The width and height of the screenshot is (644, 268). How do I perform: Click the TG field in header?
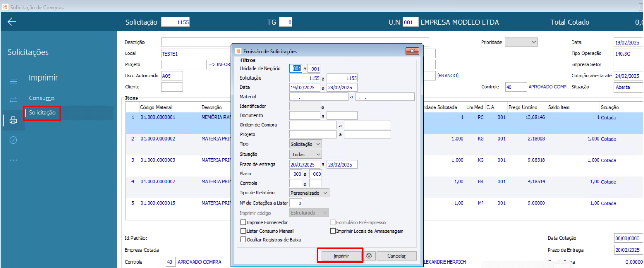click(286, 22)
